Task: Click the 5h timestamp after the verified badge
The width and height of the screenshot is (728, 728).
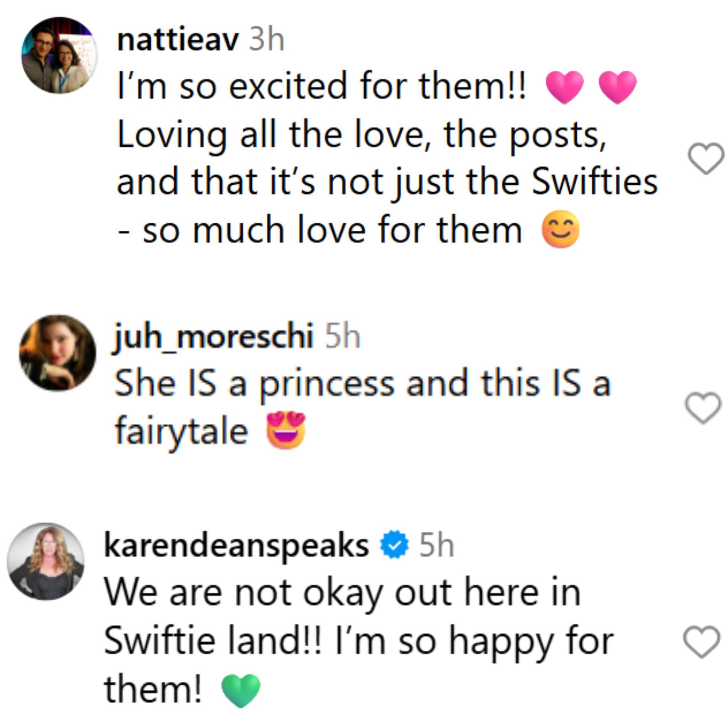Action: pos(436,545)
